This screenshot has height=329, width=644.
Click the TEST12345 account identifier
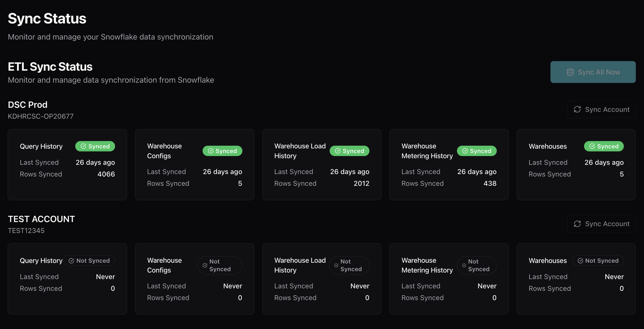(x=26, y=231)
